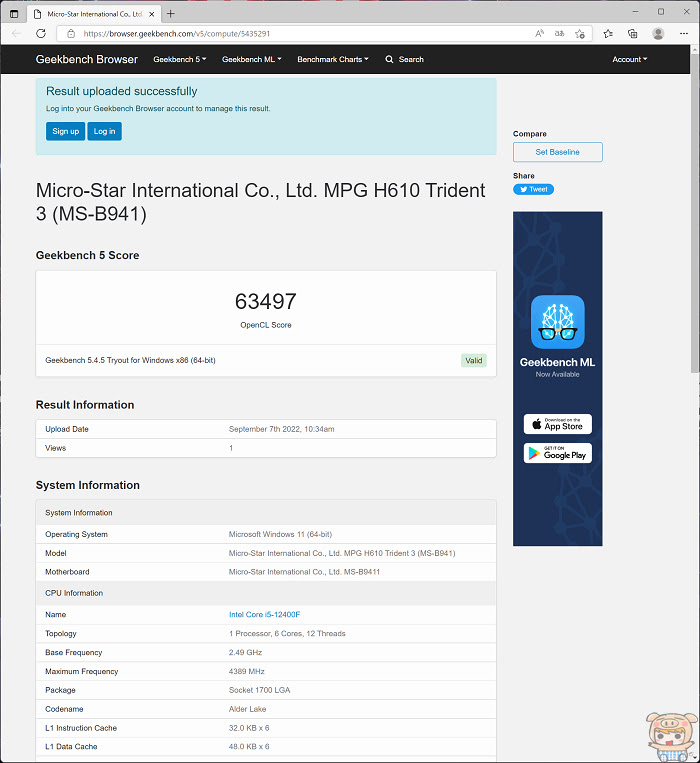The height and width of the screenshot is (763, 700).
Task: Open the browser settings and more menu
Action: pos(684,34)
